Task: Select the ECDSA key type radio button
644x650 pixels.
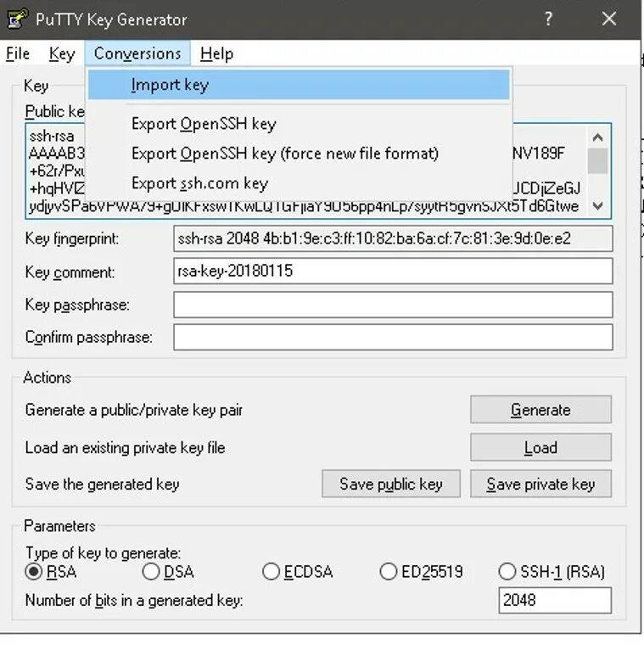Action: 271,572
